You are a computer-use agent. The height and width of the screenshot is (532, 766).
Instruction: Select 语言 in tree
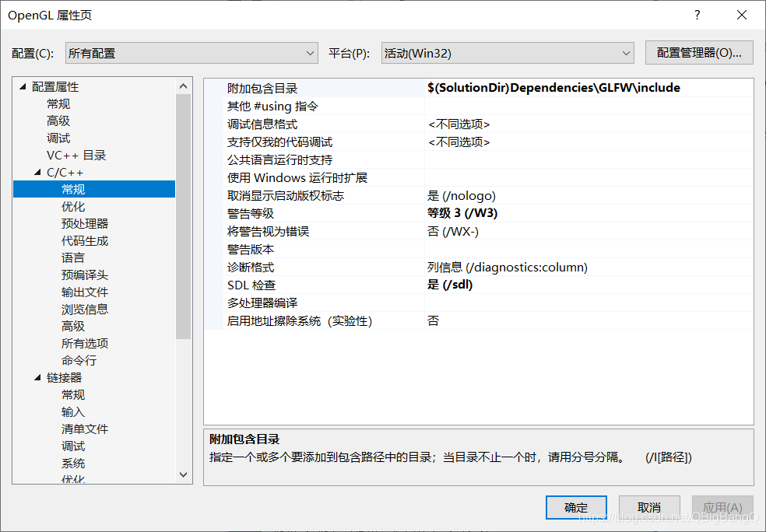pyautogui.click(x=73, y=257)
